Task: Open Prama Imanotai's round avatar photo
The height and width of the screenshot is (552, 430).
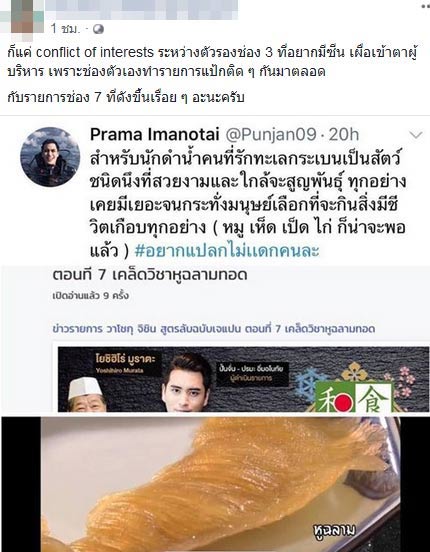Action: click(x=50, y=157)
